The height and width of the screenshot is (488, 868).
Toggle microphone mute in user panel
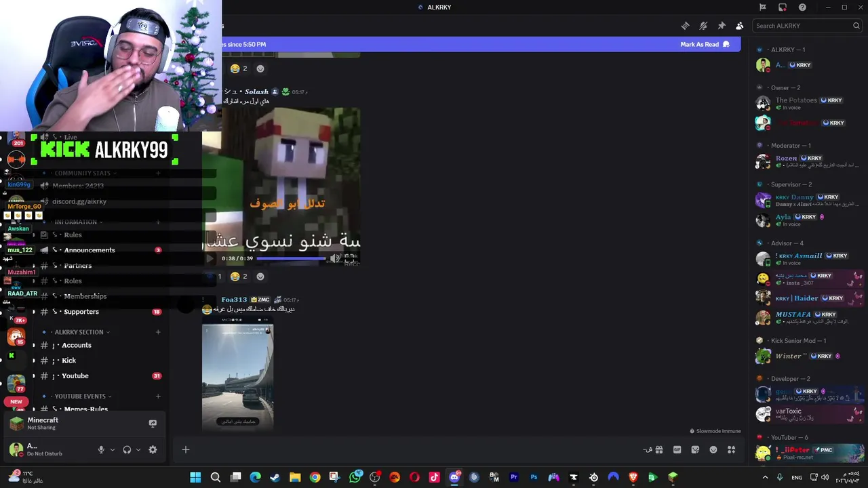101,449
